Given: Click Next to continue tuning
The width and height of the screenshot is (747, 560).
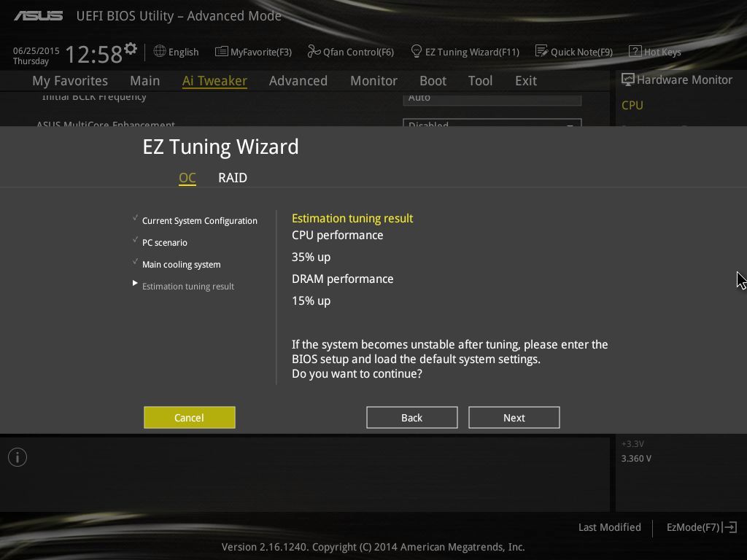Looking at the screenshot, I should pos(514,418).
